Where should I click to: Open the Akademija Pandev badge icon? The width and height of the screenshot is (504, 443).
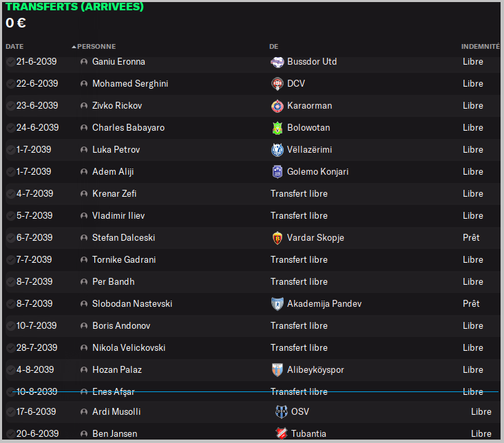point(277,304)
